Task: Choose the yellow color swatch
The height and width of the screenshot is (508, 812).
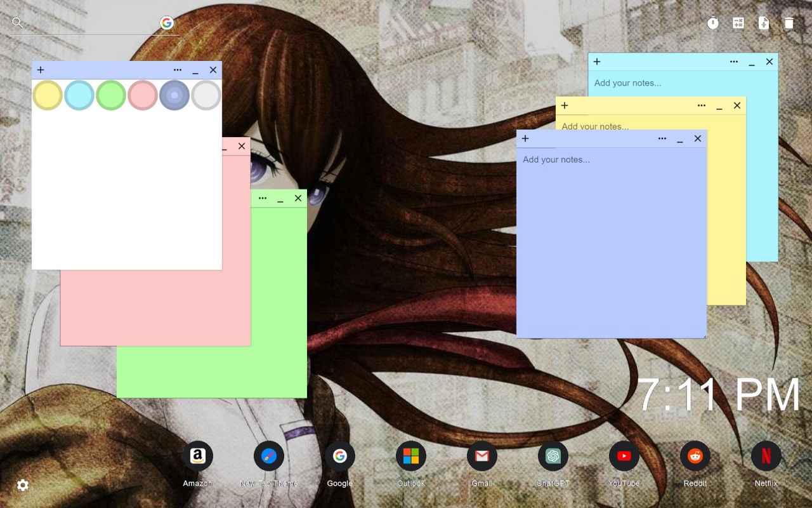Action: pos(48,95)
